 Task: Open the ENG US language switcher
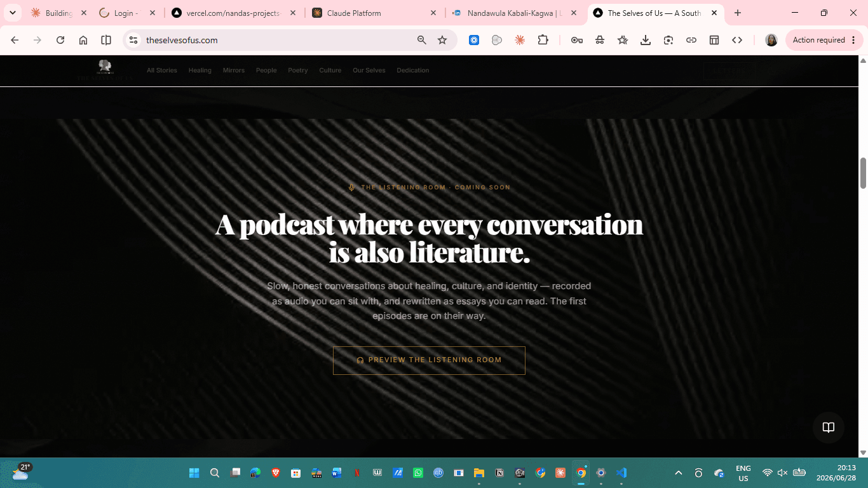[743, 473]
